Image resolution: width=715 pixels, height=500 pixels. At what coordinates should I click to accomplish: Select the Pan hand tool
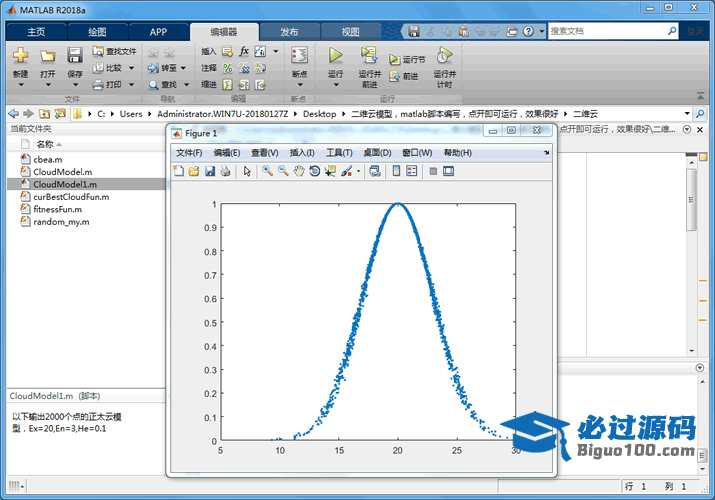pyautogui.click(x=299, y=171)
